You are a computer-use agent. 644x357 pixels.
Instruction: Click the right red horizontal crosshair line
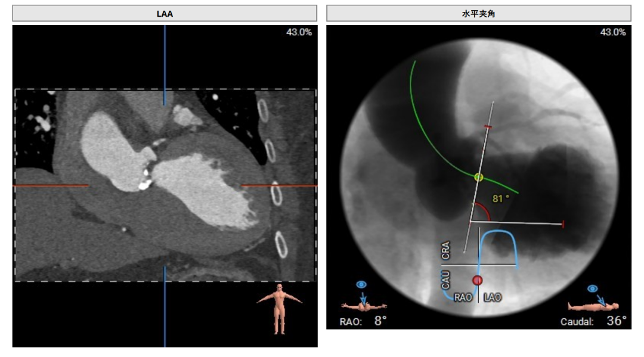pyautogui.click(x=279, y=186)
